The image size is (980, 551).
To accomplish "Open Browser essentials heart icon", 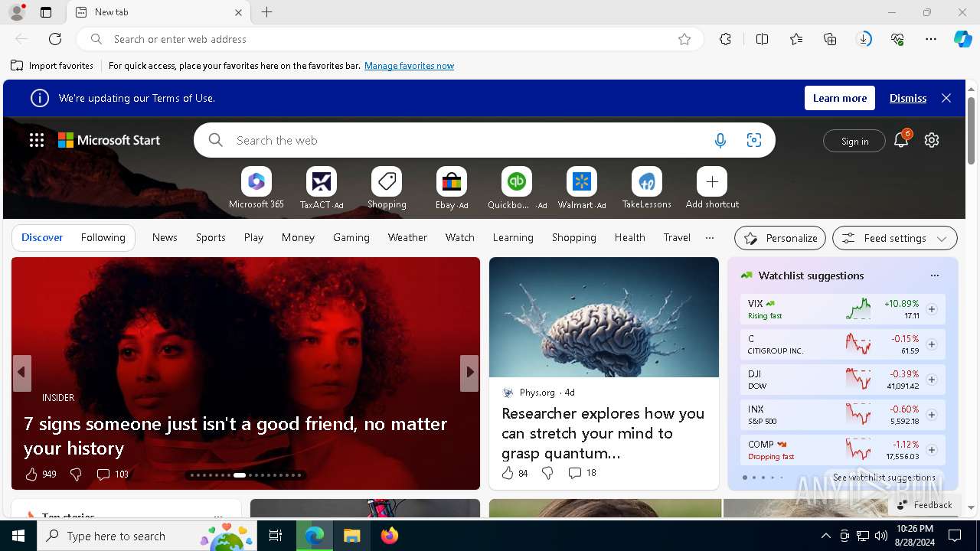I will coord(897,39).
